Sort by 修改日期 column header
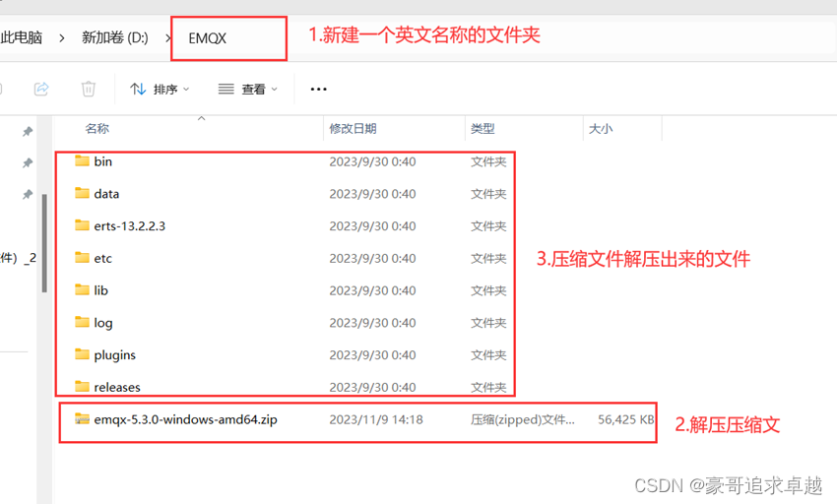Screen dimensions: 837x504 coord(353,129)
